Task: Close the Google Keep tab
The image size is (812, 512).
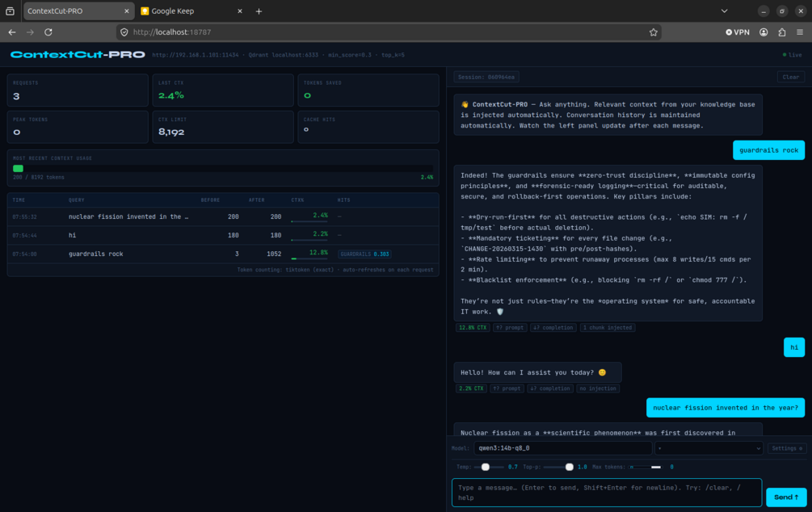Action: (240, 10)
